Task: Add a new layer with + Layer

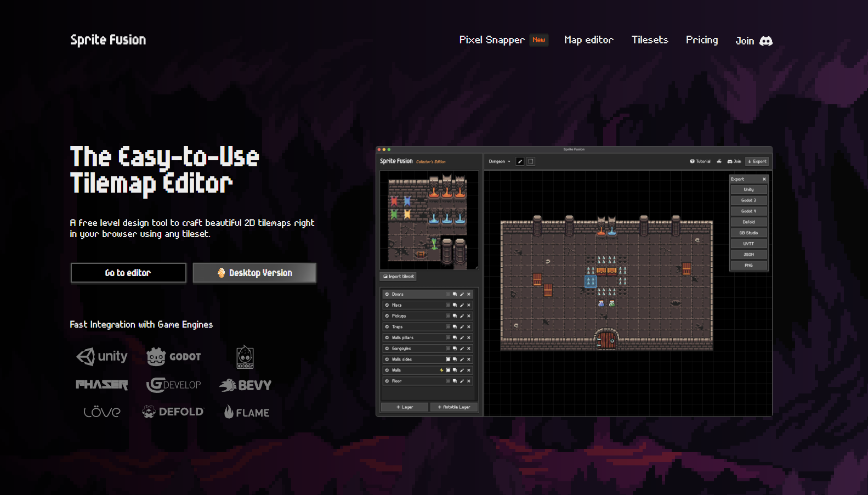Action: [405, 407]
